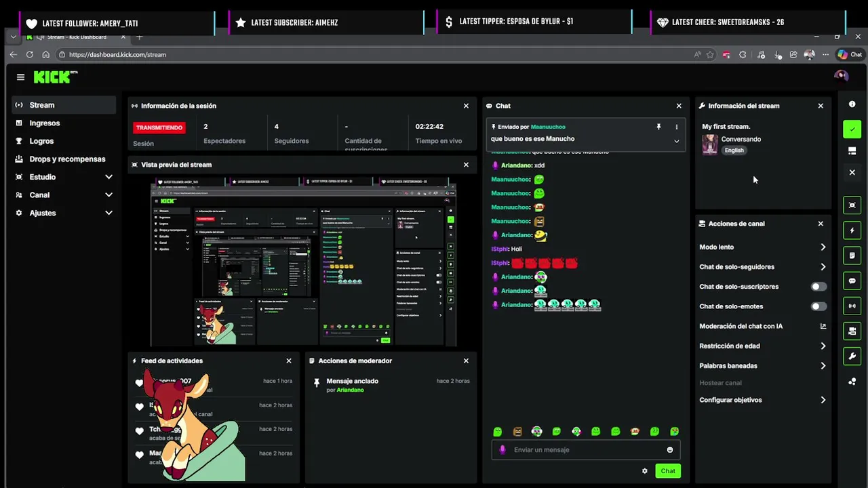
Task: Open the emoji picker in the message box
Action: pyautogui.click(x=670, y=450)
